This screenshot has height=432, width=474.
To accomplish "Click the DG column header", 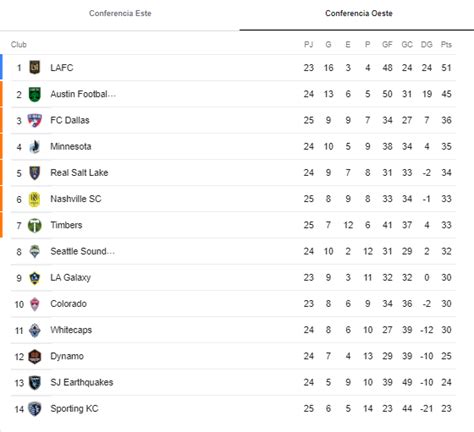I will (x=427, y=44).
